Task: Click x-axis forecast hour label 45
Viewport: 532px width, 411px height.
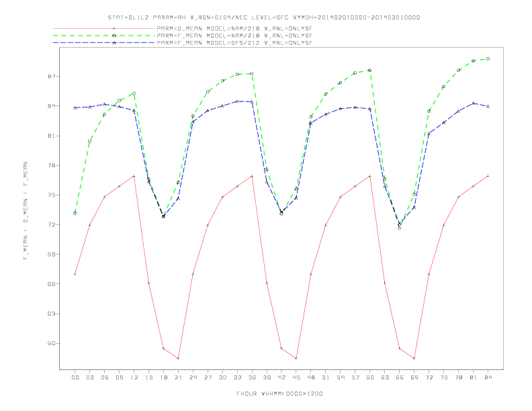Action: pos(296,377)
